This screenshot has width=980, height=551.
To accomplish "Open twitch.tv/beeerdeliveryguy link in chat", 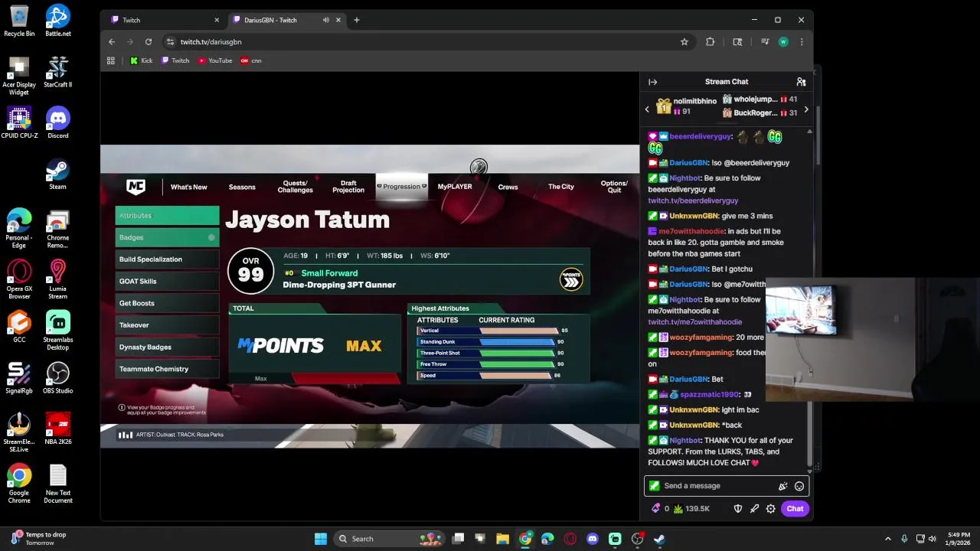I will point(693,201).
